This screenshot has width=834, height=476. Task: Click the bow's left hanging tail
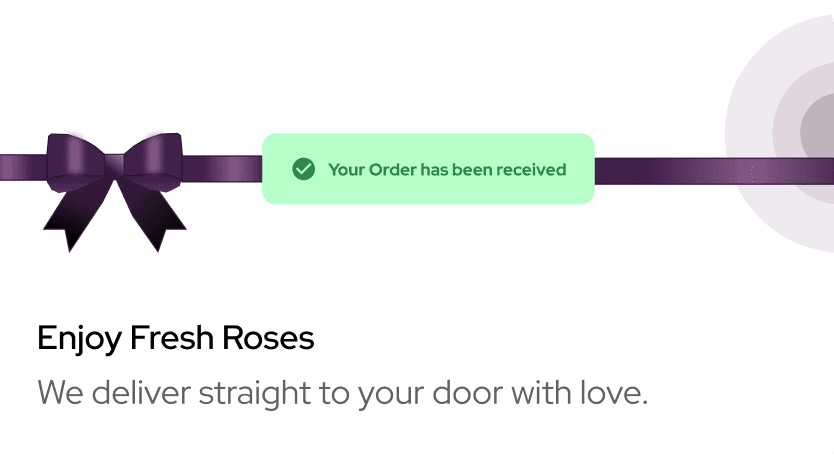click(80, 215)
